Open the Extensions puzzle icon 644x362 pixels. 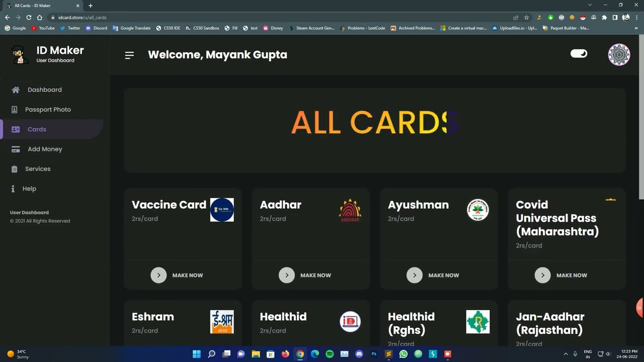coord(604,17)
